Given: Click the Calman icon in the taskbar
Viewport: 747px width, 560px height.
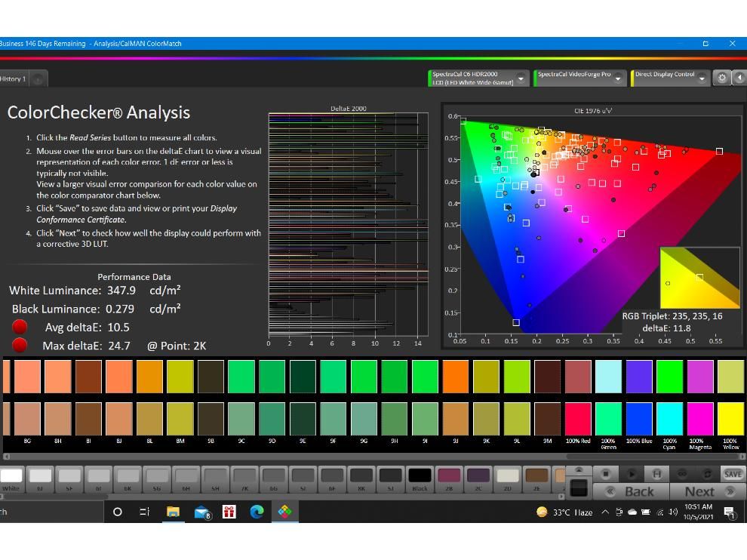Looking at the screenshot, I should click(x=284, y=512).
